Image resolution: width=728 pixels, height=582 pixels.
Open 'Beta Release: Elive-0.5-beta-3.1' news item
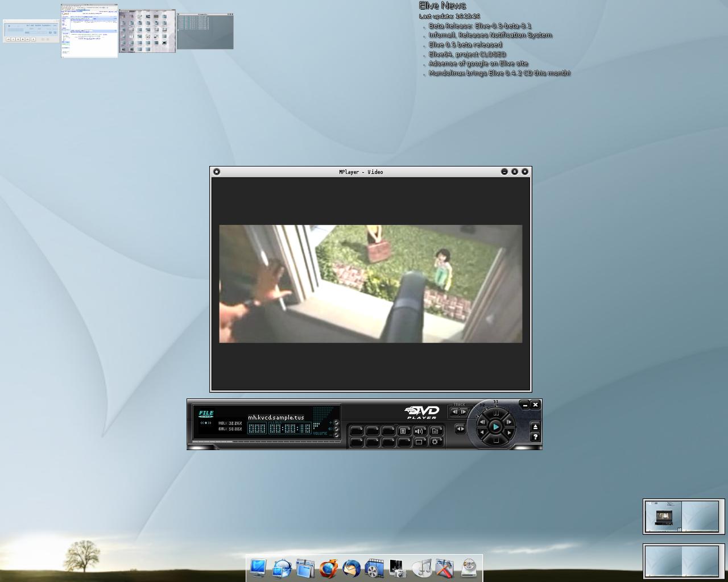(x=480, y=26)
